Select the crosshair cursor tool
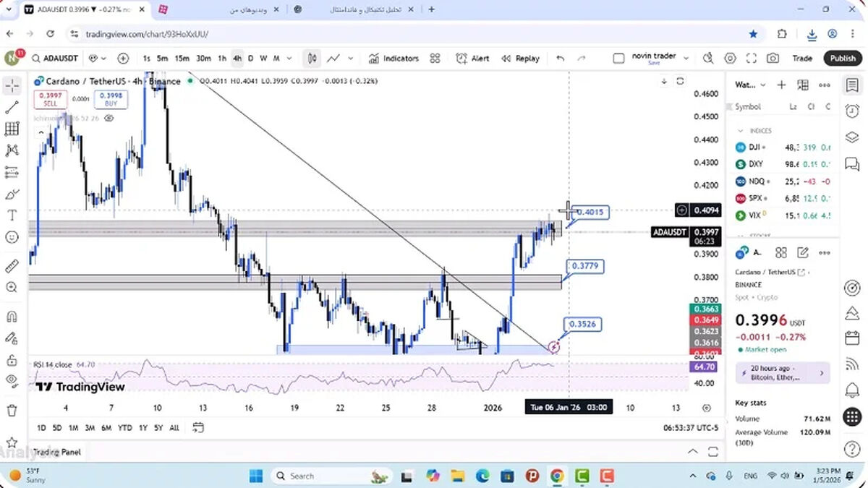868x488 pixels. (12, 86)
